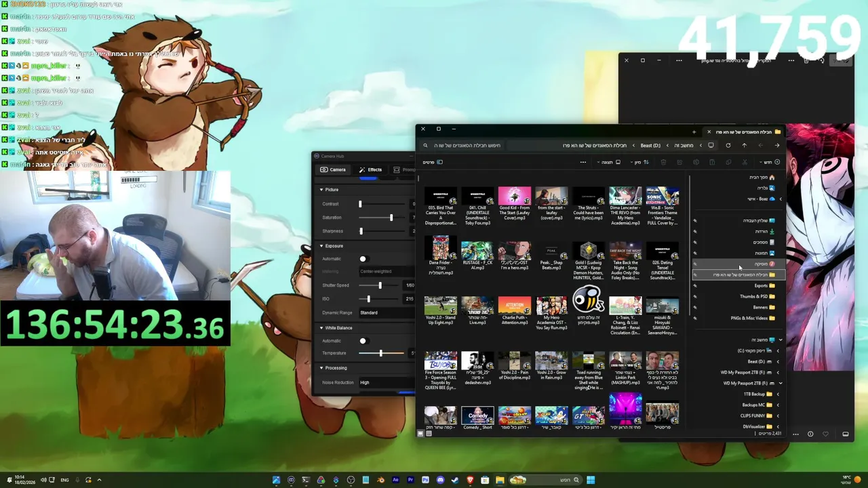Select Good Kid - From The Start mp3

click(x=515, y=204)
